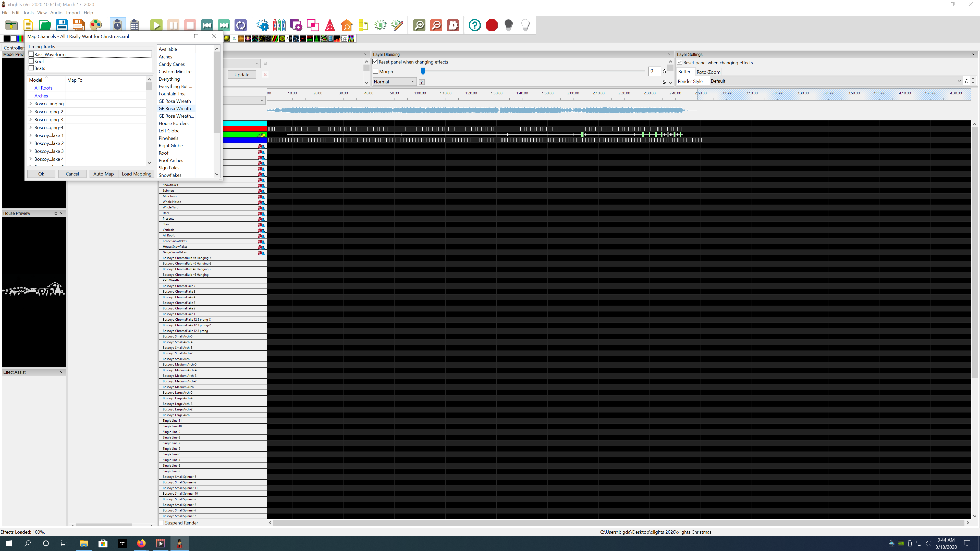Check the Morph option in Layer Blending
980x551 pixels.
point(375,71)
